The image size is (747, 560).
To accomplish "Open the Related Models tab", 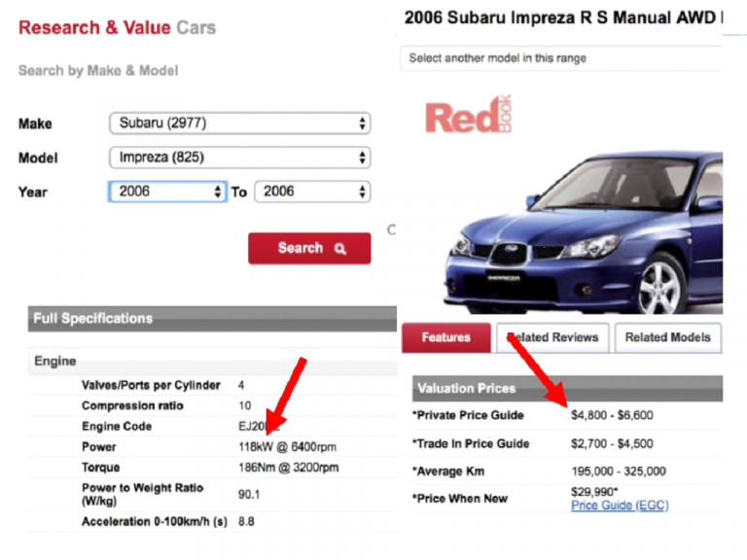I will tap(667, 337).
